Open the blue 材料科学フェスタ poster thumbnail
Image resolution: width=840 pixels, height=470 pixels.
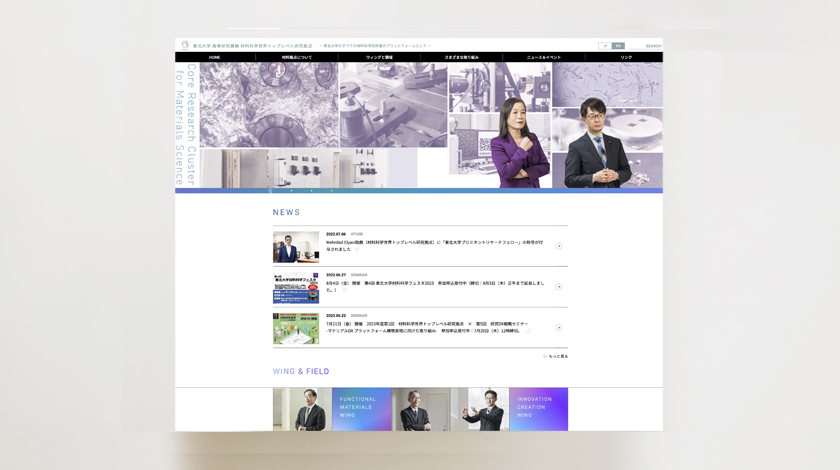click(x=296, y=288)
